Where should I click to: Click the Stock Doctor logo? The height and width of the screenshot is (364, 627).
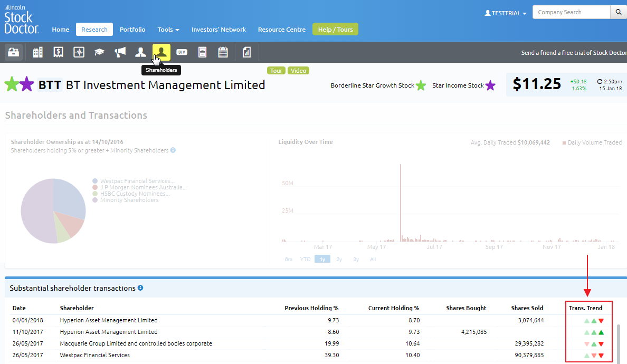point(21,19)
